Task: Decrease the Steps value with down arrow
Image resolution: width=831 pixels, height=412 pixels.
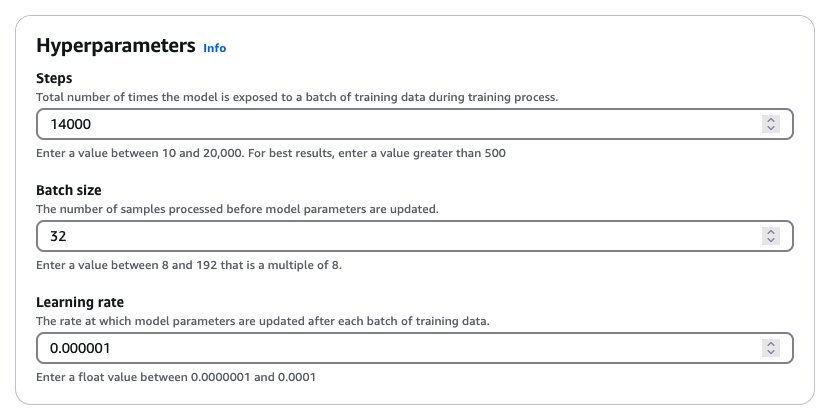Action: click(x=771, y=128)
